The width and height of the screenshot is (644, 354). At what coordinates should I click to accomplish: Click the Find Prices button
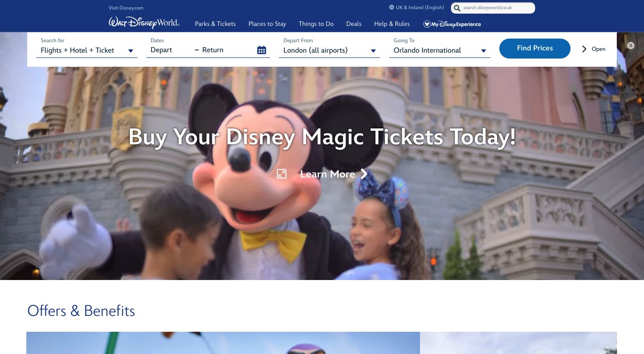pos(535,49)
